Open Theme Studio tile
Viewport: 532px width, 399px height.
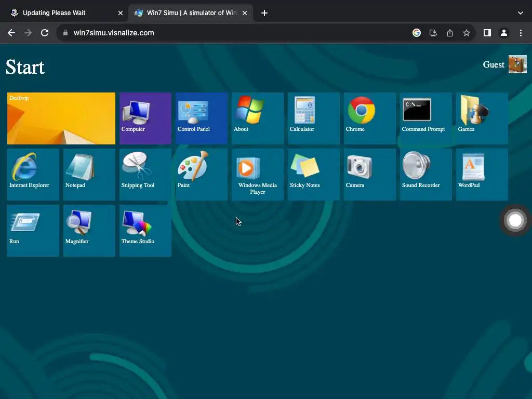(145, 231)
